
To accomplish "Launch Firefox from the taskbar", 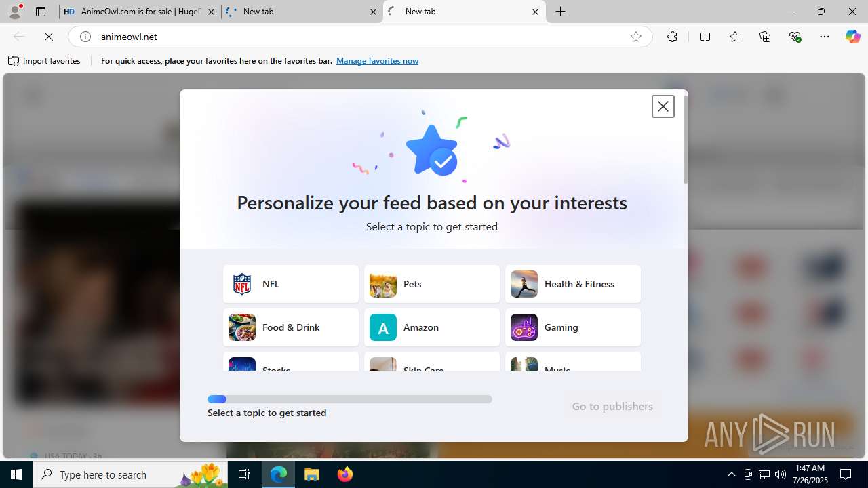I will 345,474.
